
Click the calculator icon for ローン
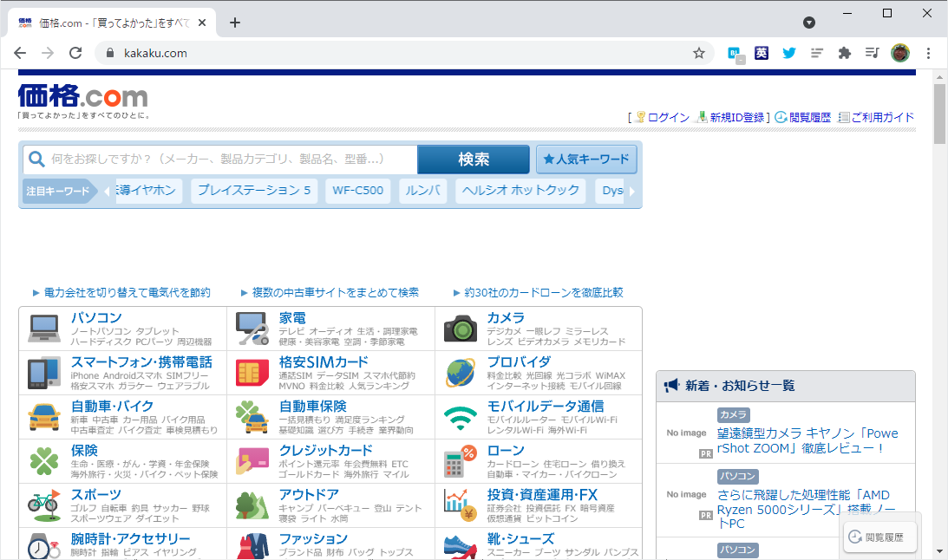pos(461,461)
